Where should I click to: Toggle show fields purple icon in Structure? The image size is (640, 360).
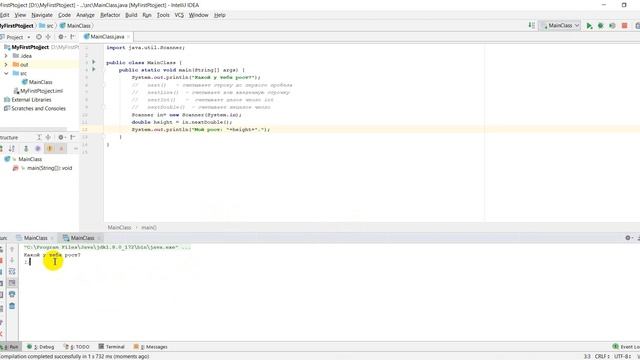[x=38, y=149]
